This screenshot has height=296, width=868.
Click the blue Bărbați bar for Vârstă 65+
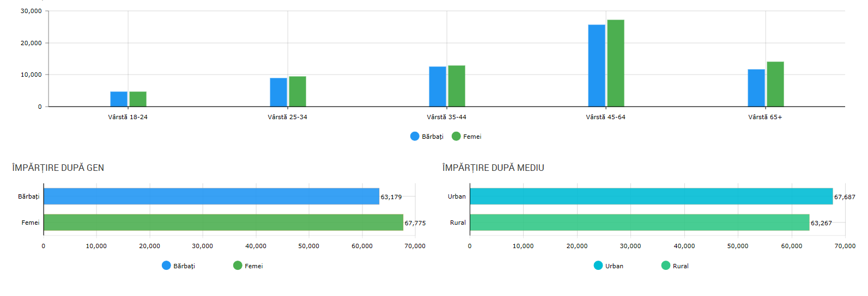click(756, 88)
